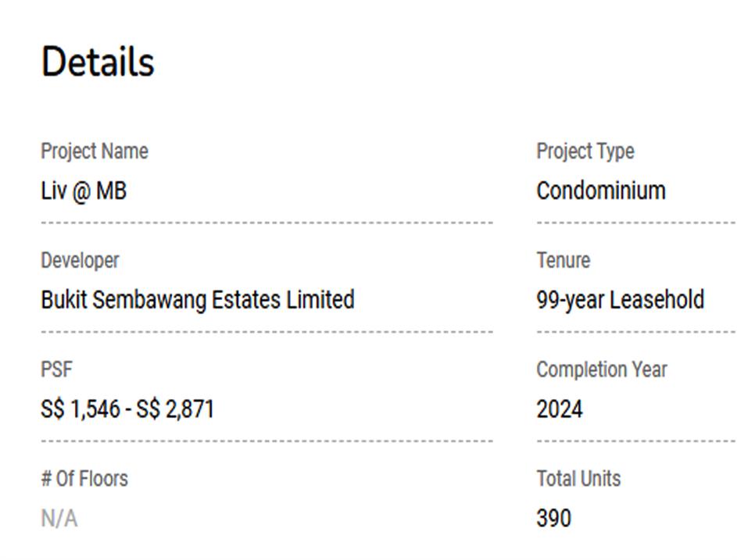The width and height of the screenshot is (737, 560).
Task: Select the Condominium project type value
Action: [600, 191]
